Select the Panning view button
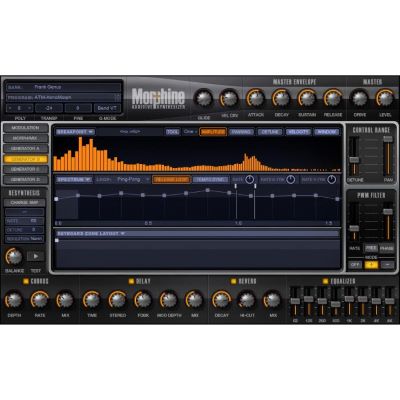Screen dimensions: 400x400 (242, 132)
